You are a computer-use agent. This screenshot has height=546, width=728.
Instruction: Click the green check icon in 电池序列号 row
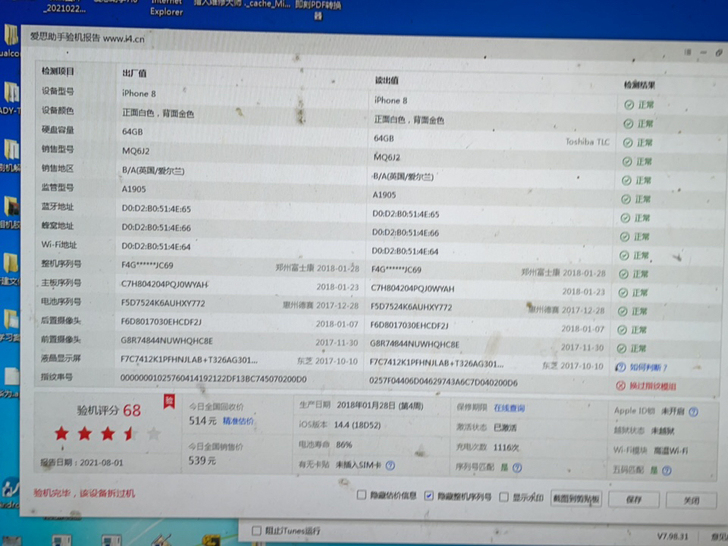point(623,312)
